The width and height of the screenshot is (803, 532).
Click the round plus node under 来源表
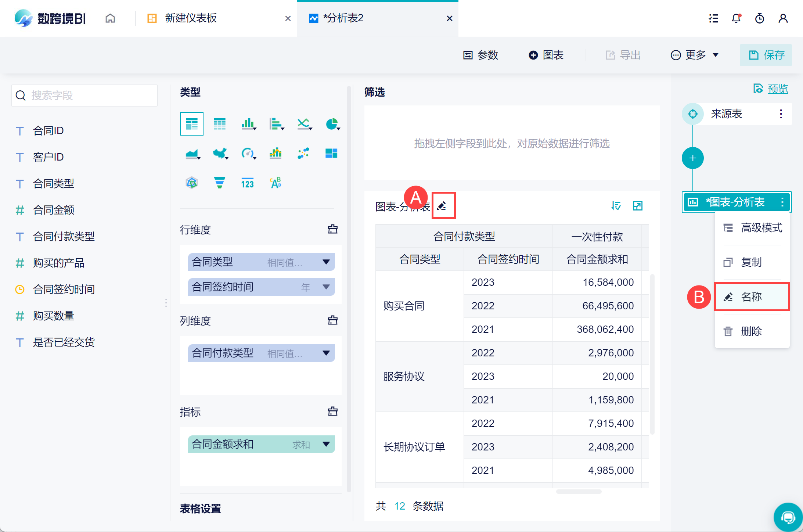click(x=692, y=158)
